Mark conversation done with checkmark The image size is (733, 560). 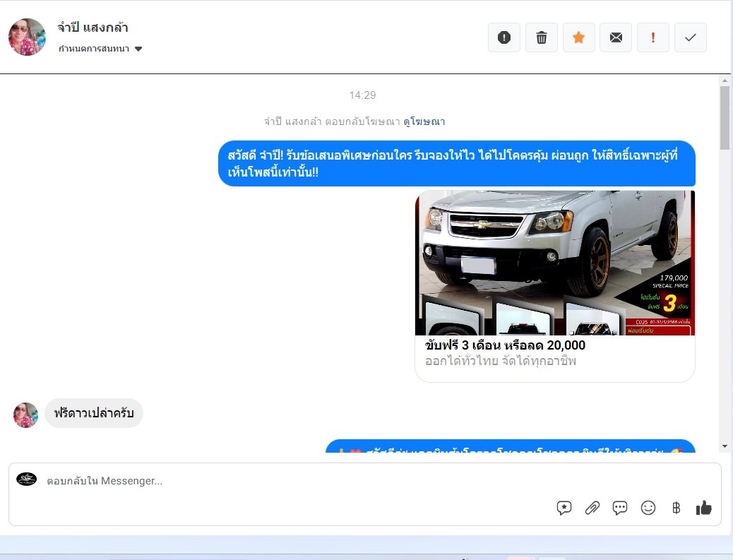tap(691, 37)
